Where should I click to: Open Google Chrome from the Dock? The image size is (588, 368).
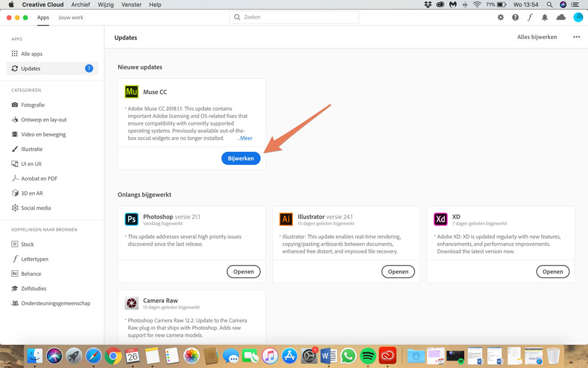pyautogui.click(x=113, y=356)
